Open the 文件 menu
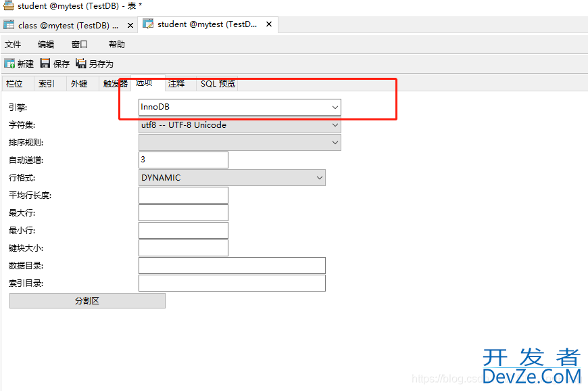The width and height of the screenshot is (588, 391). pos(13,45)
